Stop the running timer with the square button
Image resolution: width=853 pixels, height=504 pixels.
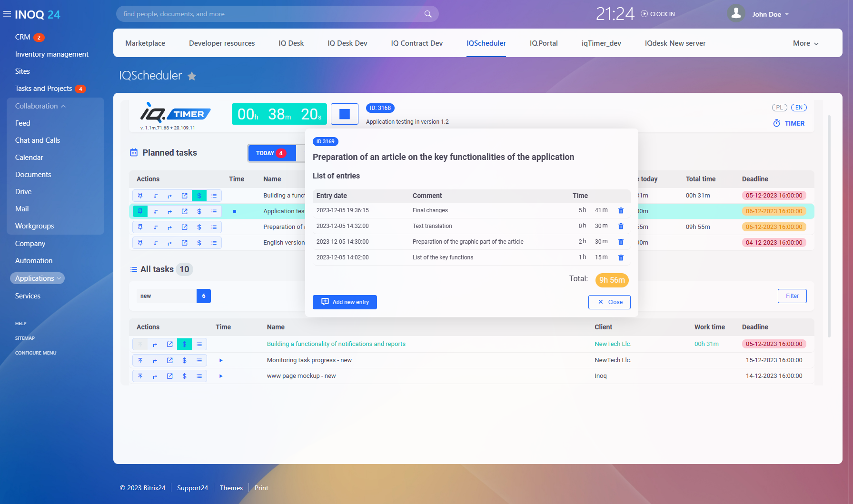click(x=344, y=114)
